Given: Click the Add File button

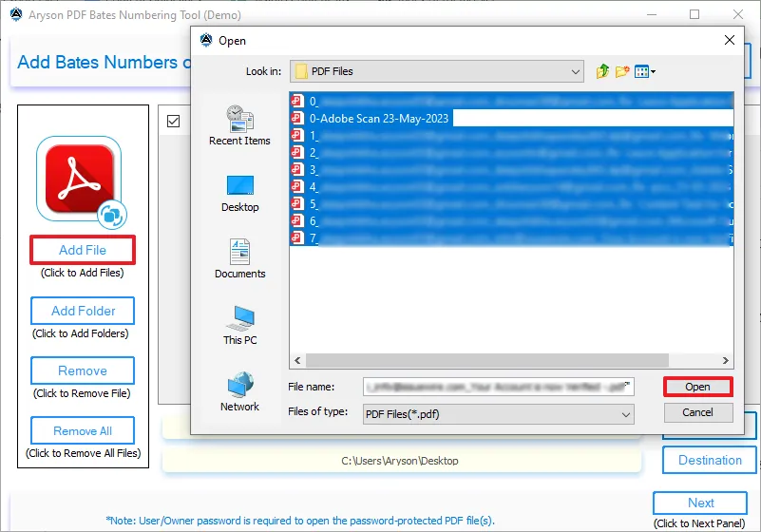Looking at the screenshot, I should (83, 250).
